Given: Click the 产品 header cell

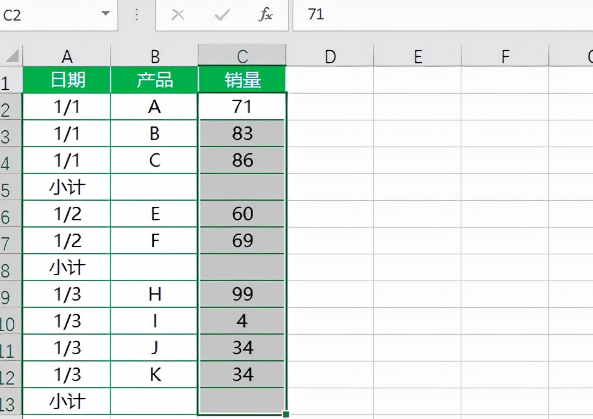Looking at the screenshot, I should tap(154, 80).
